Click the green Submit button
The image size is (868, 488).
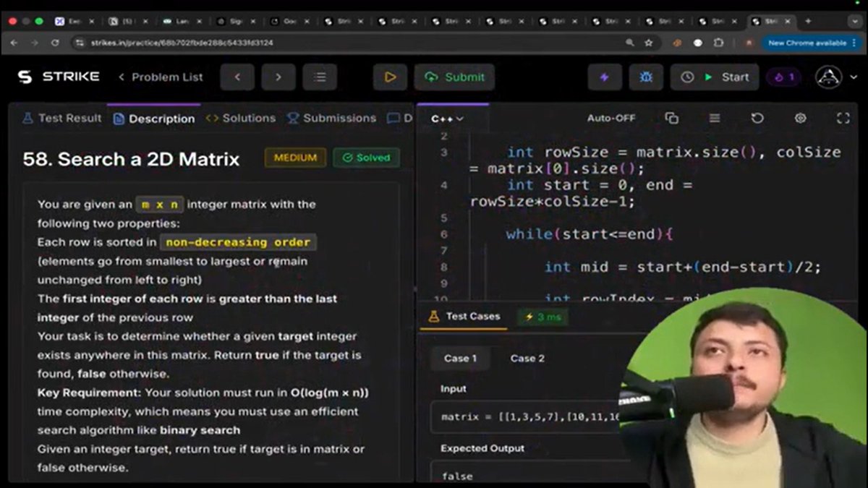click(454, 77)
